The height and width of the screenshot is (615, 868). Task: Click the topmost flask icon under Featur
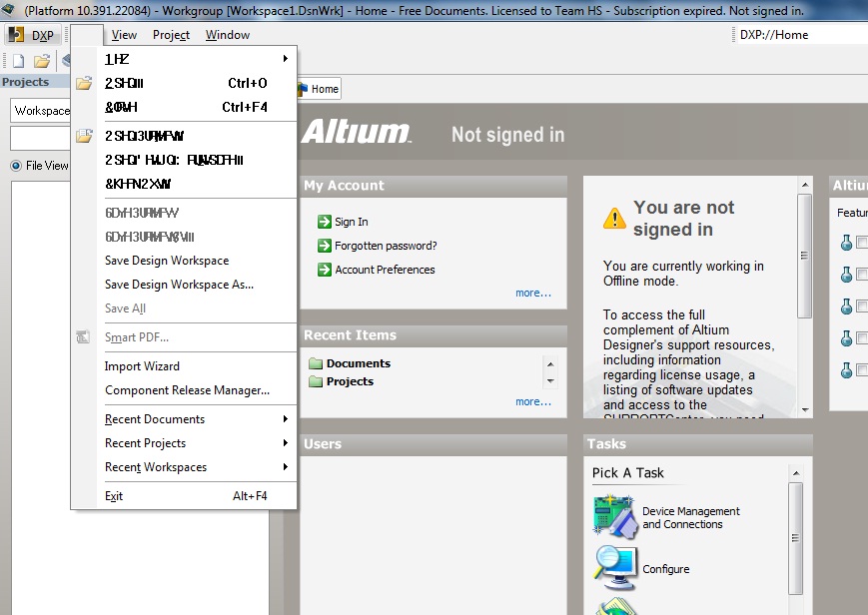[x=846, y=243]
